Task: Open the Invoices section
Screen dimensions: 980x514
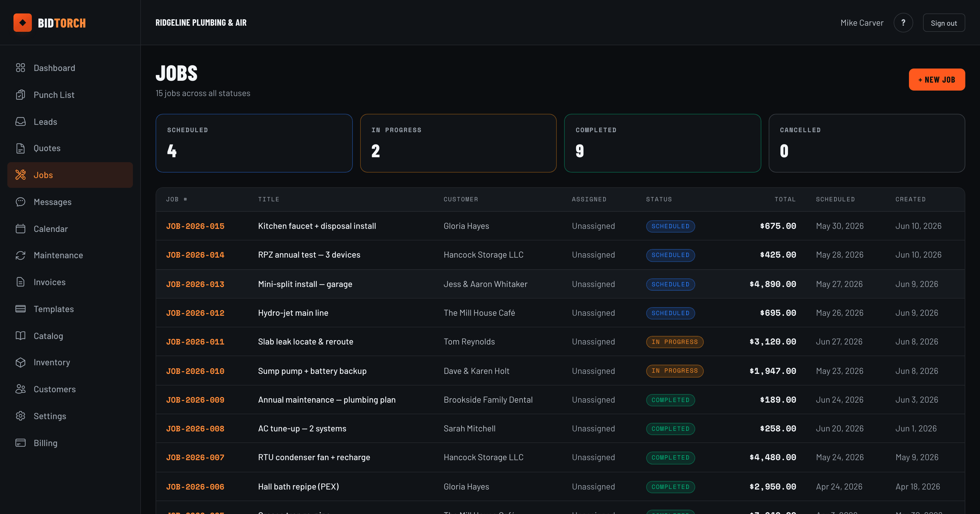Action: click(70, 282)
